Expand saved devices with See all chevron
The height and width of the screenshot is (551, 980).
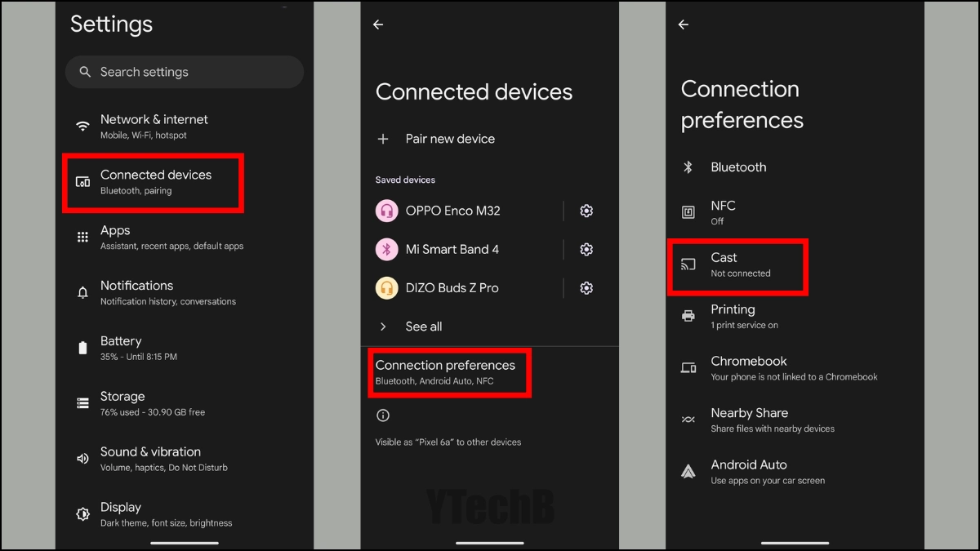383,327
